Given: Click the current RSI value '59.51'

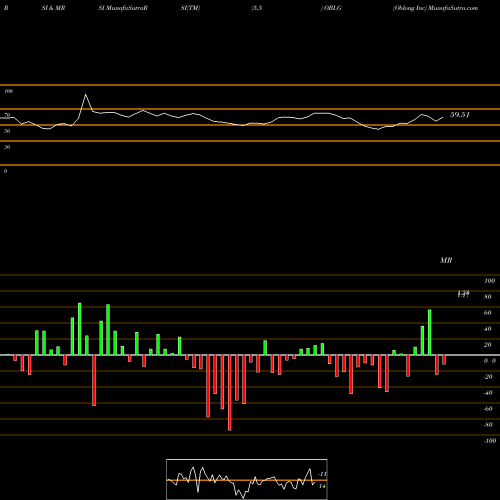Looking at the screenshot, I should 460,115.
